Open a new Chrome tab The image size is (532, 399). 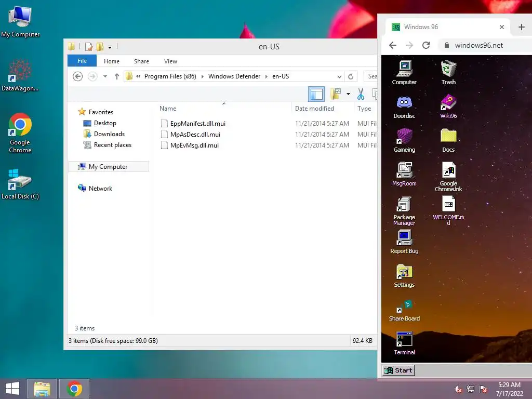(522, 27)
